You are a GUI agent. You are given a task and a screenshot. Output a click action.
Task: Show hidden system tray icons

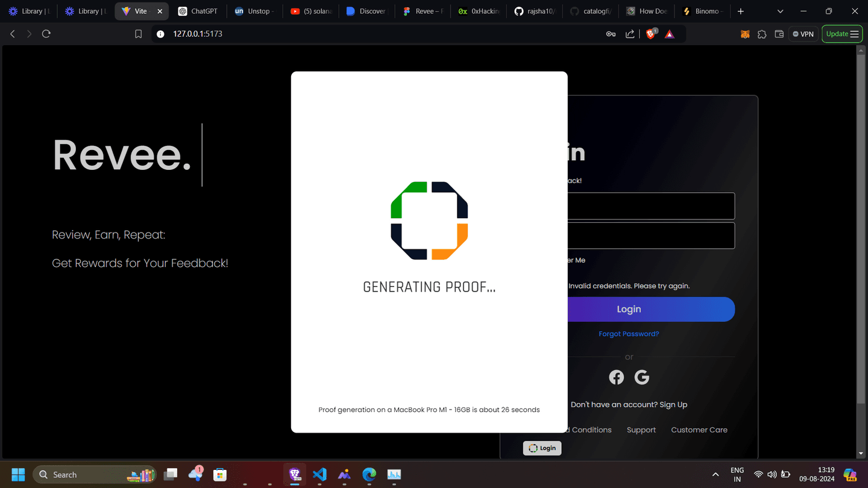(715, 475)
